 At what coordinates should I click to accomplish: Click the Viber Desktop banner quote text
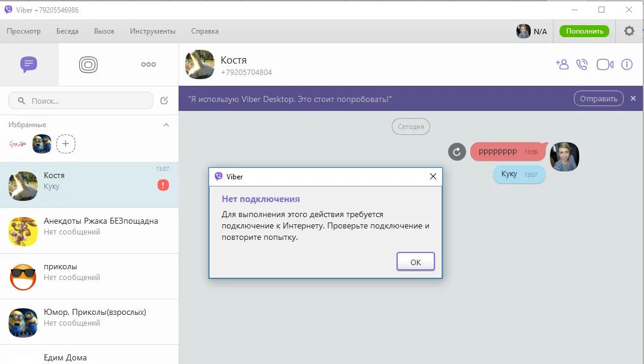tap(290, 99)
